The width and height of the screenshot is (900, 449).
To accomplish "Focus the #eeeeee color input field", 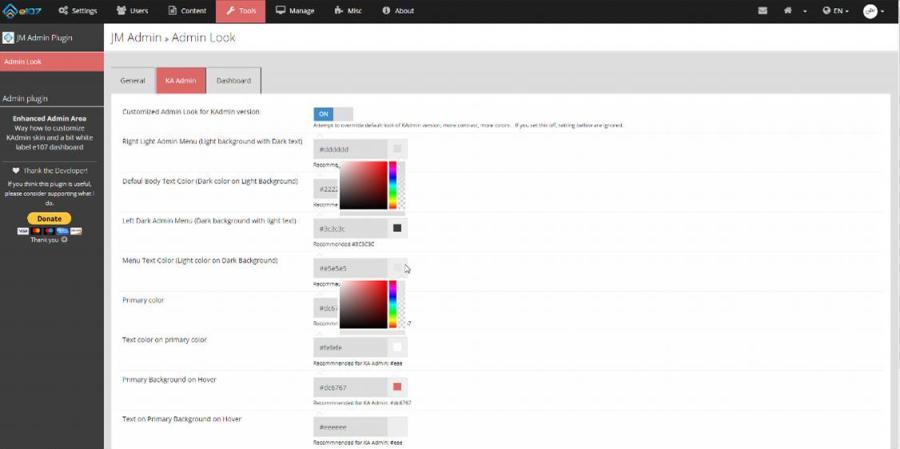I will (350, 427).
